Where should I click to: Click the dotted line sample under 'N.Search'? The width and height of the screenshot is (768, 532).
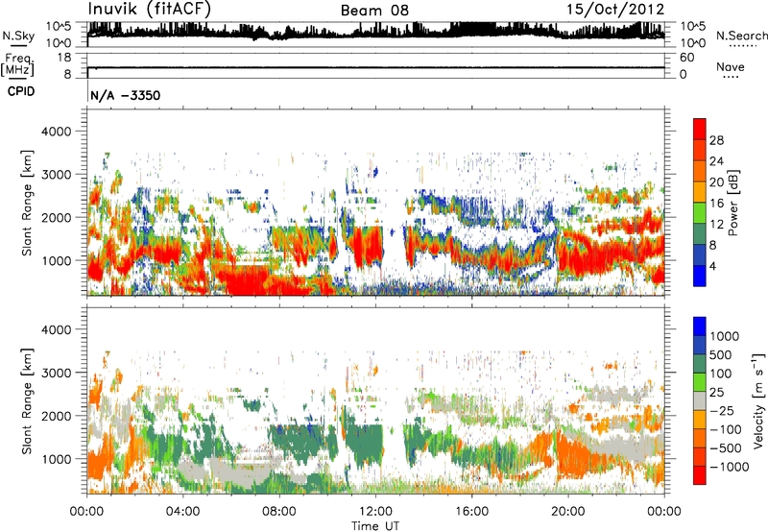click(742, 45)
